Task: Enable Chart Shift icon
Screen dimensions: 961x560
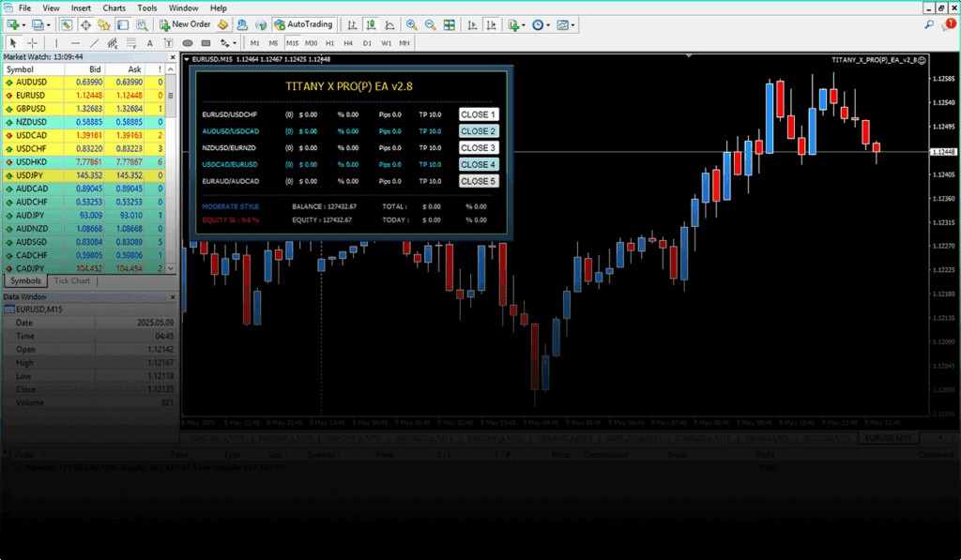Action: click(x=491, y=25)
